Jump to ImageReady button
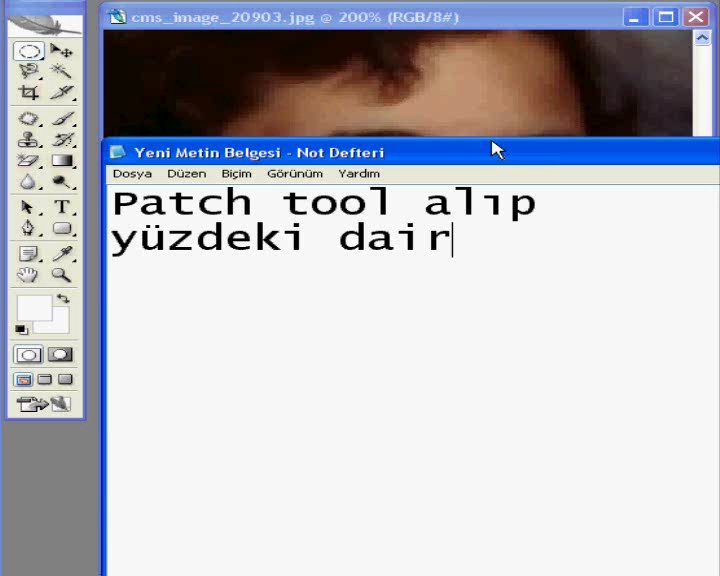720x576 pixels. [x=44, y=404]
